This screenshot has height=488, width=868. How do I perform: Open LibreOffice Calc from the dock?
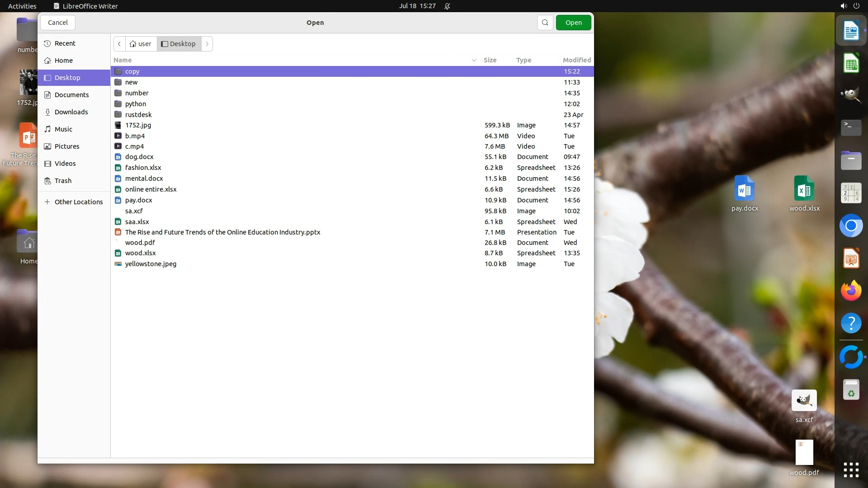coord(851,64)
